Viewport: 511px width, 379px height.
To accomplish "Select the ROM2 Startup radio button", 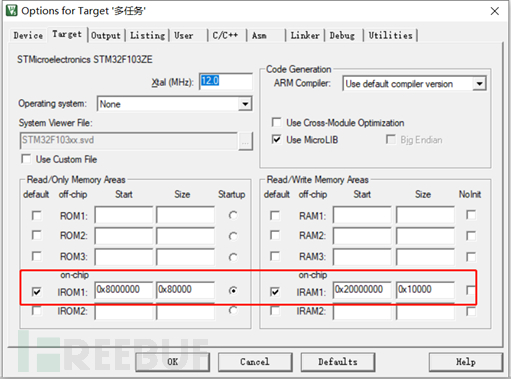I will 233,236.
